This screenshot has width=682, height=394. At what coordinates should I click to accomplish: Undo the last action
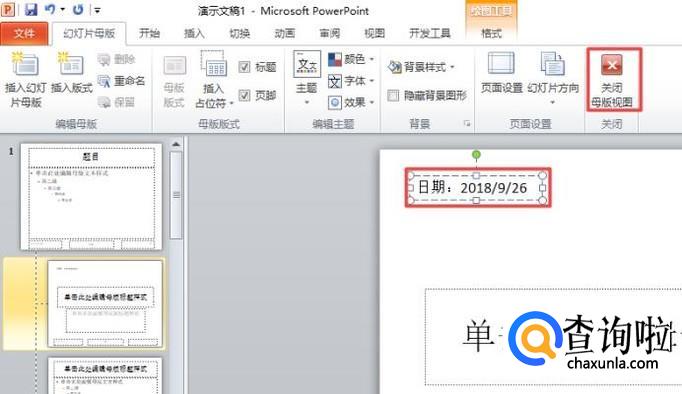[51, 9]
